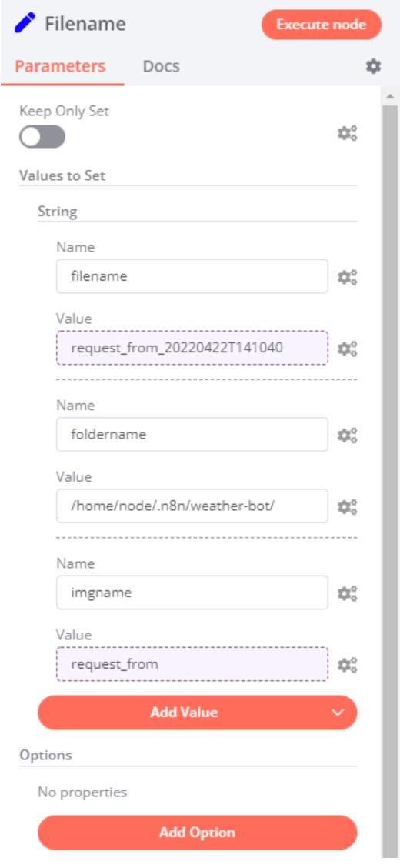Open options gear for foldername Name field

click(x=348, y=435)
